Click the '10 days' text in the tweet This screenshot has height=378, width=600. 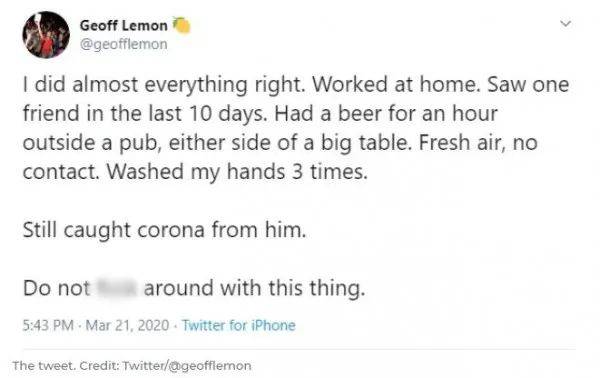226,113
